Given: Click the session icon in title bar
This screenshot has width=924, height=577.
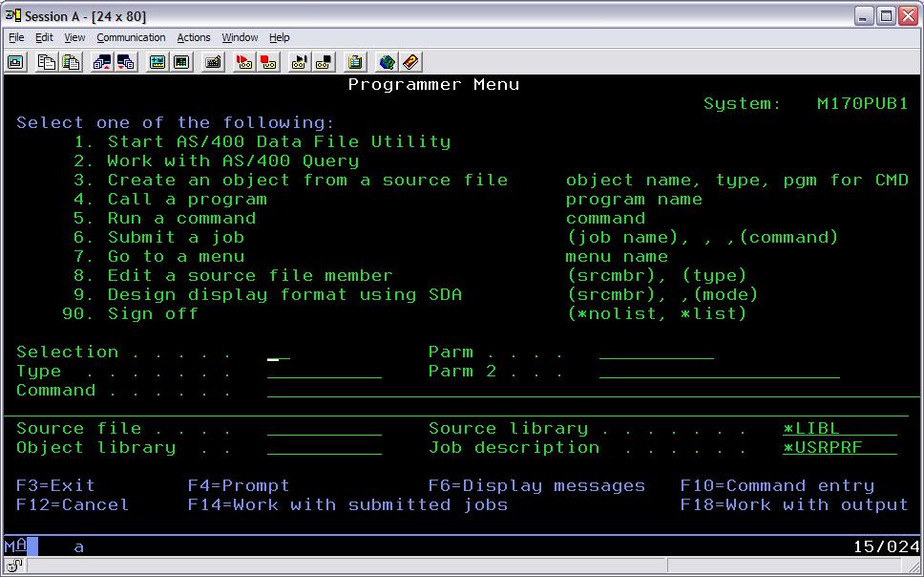Looking at the screenshot, I should click(13, 15).
